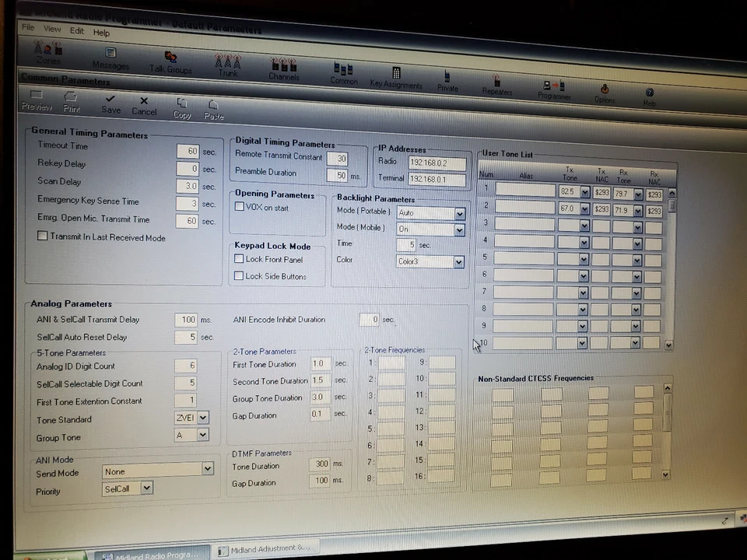Click the Radio IP address field

click(437, 163)
